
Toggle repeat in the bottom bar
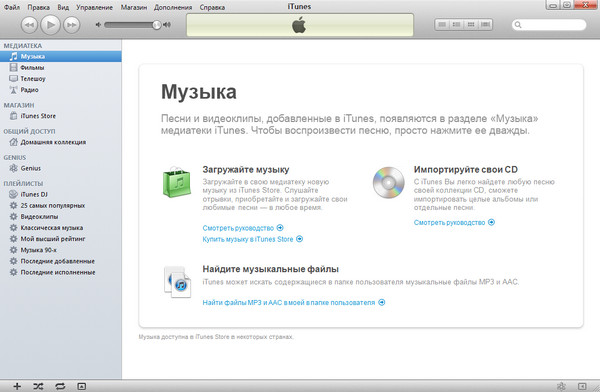click(60, 386)
